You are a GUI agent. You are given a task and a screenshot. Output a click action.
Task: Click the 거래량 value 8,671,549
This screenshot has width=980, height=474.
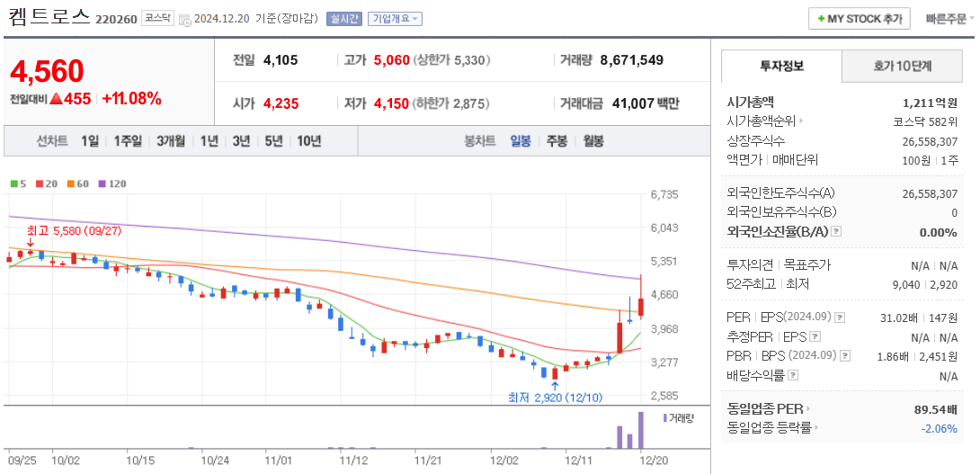point(631,60)
